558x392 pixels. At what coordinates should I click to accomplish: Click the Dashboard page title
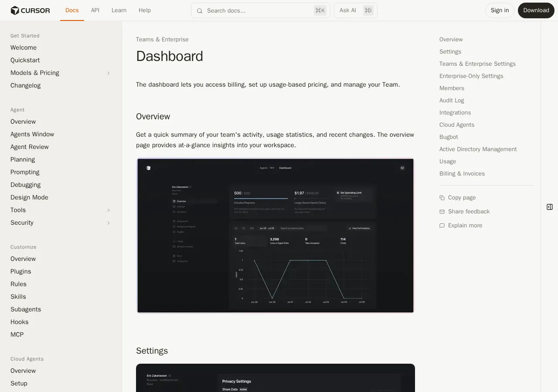(x=170, y=57)
